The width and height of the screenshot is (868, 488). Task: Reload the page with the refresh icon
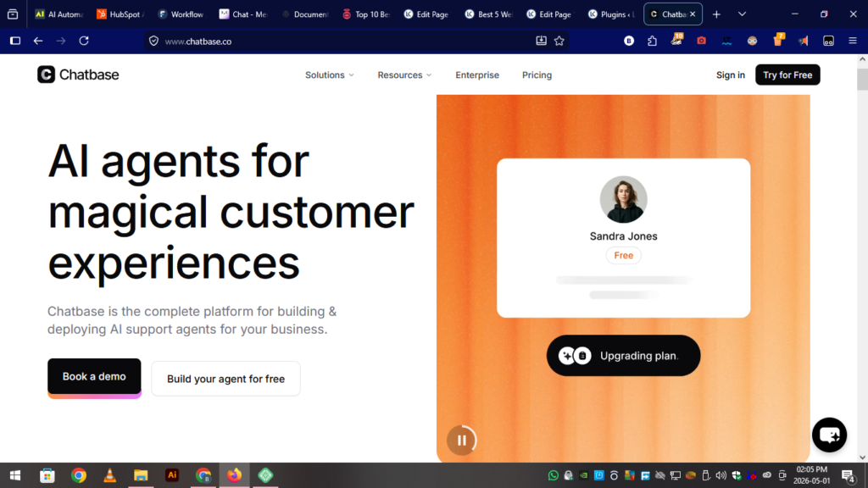tap(84, 41)
